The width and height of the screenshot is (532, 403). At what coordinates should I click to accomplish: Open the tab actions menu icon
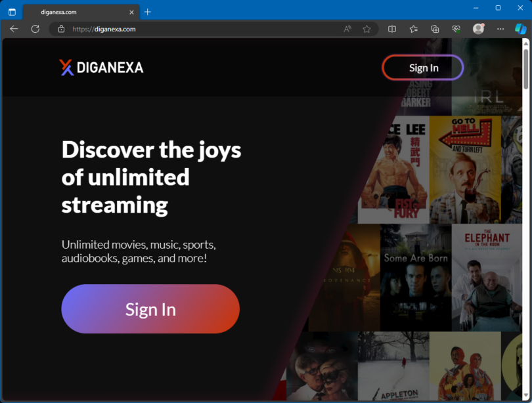pyautogui.click(x=11, y=11)
